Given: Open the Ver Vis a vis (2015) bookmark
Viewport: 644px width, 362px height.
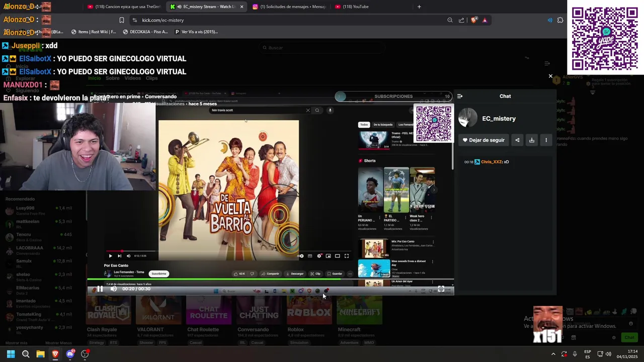Looking at the screenshot, I should [196, 32].
